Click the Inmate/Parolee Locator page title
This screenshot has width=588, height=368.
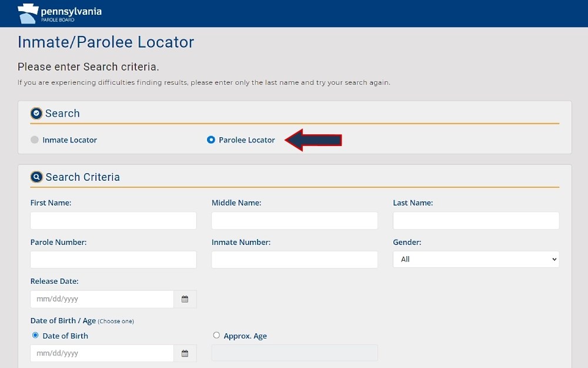[x=106, y=42]
